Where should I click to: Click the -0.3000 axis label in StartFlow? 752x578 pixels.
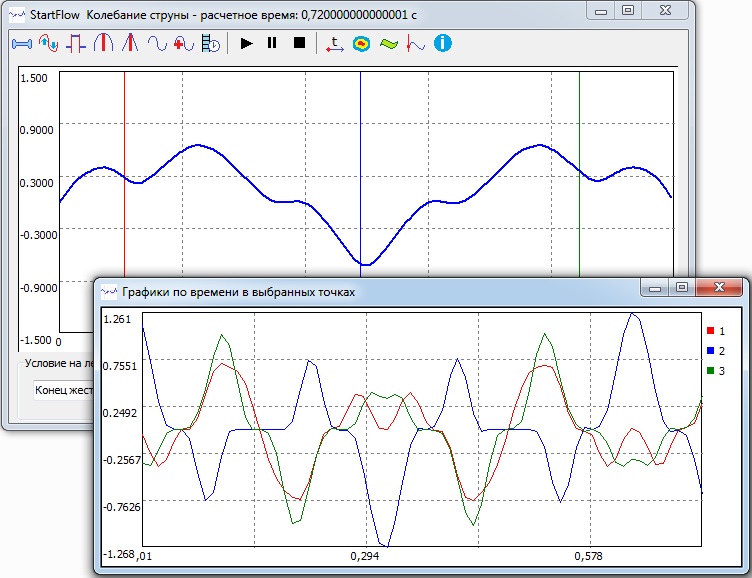click(x=38, y=235)
